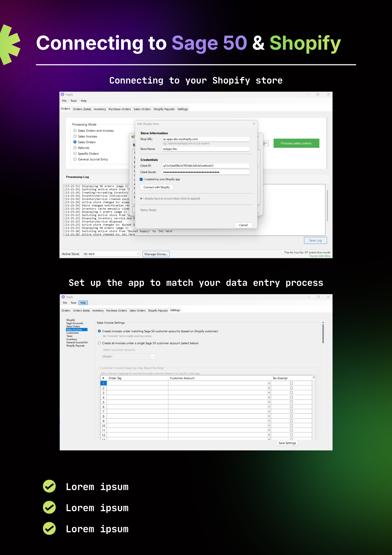Image resolution: width=392 pixels, height=555 pixels.
Task: Switch to Inventory tab in the Orders window
Action: coord(100,109)
